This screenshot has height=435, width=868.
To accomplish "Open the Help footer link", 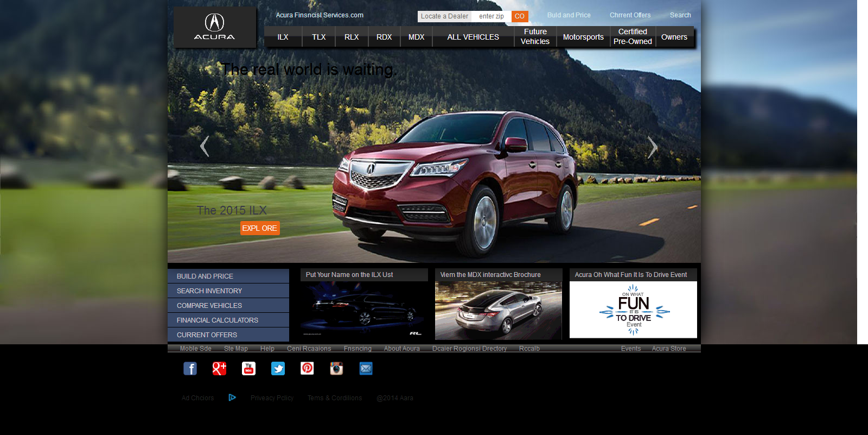I will point(267,349).
